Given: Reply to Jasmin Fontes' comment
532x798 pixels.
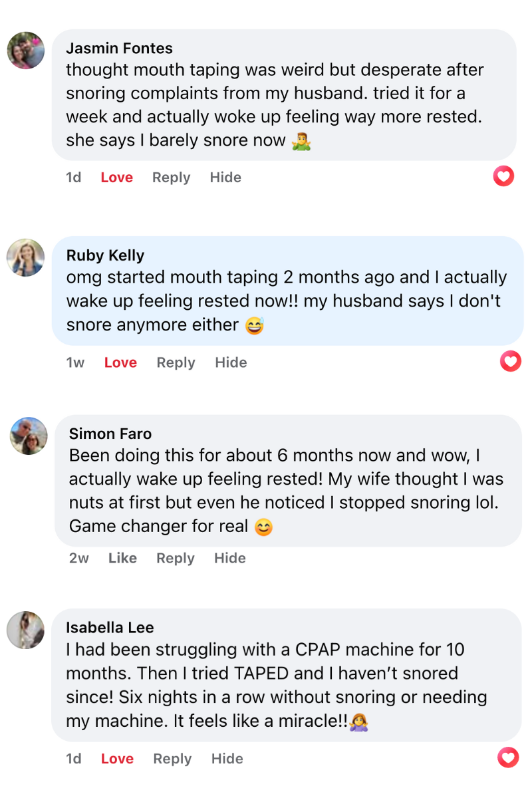Looking at the screenshot, I should [x=171, y=178].
